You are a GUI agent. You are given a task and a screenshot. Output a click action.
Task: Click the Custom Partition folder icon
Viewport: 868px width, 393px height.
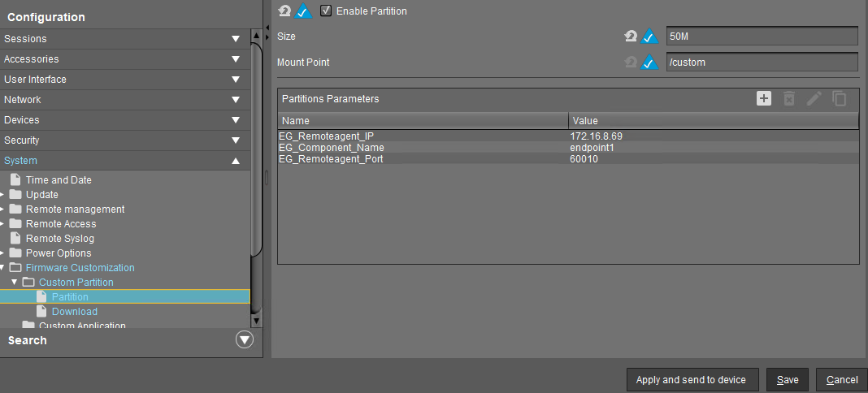pos(28,283)
